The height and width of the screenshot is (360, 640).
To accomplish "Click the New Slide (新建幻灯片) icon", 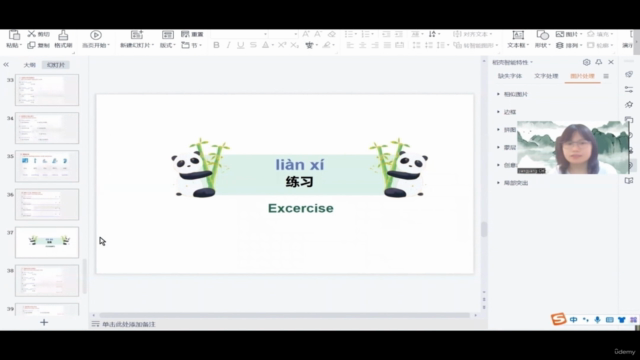I will [x=137, y=36].
